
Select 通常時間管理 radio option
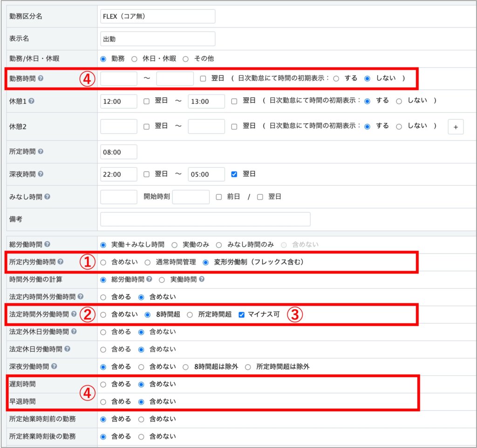[148, 262]
